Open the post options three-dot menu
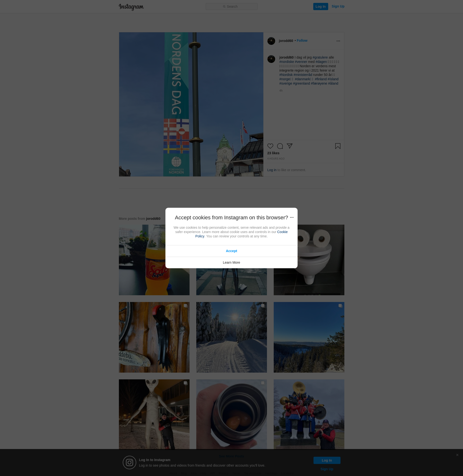 [x=338, y=41]
